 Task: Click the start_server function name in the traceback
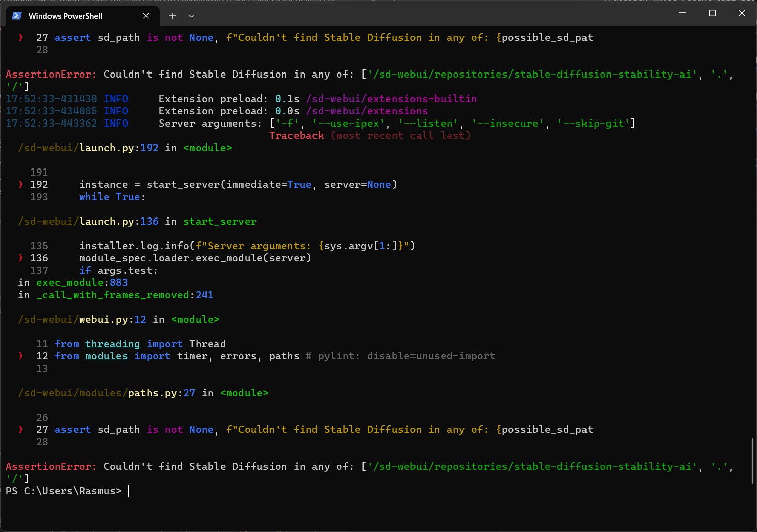pyautogui.click(x=219, y=221)
